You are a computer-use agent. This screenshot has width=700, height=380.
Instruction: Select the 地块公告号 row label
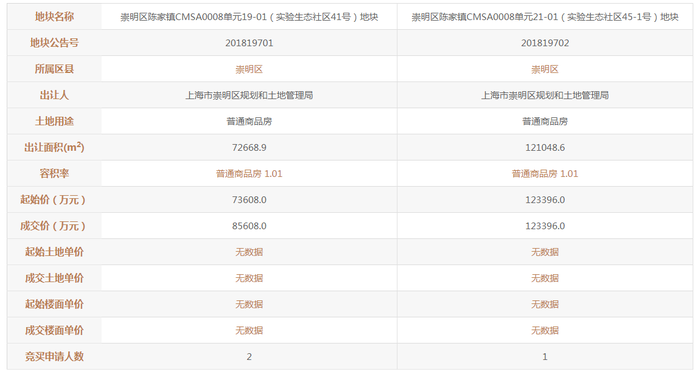coord(54,43)
